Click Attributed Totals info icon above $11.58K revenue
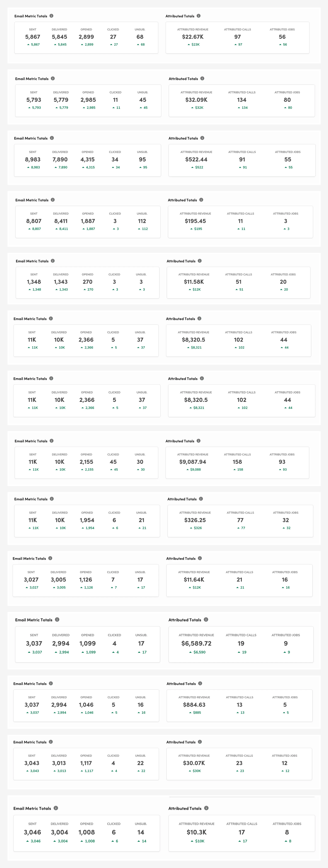The height and width of the screenshot is (868, 328). pos(200,261)
